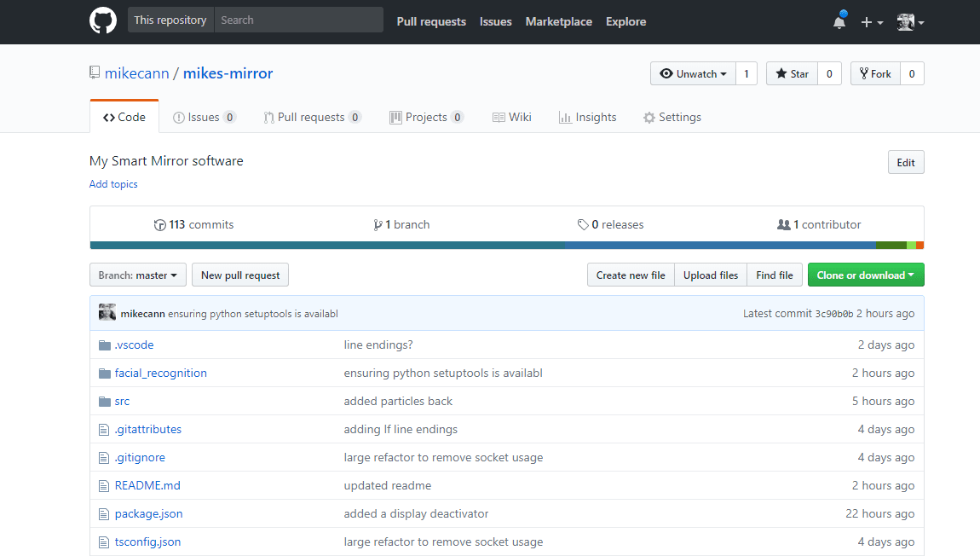Click mikecann's commit author avatar
The height and width of the screenshot is (556, 980).
[x=107, y=313]
